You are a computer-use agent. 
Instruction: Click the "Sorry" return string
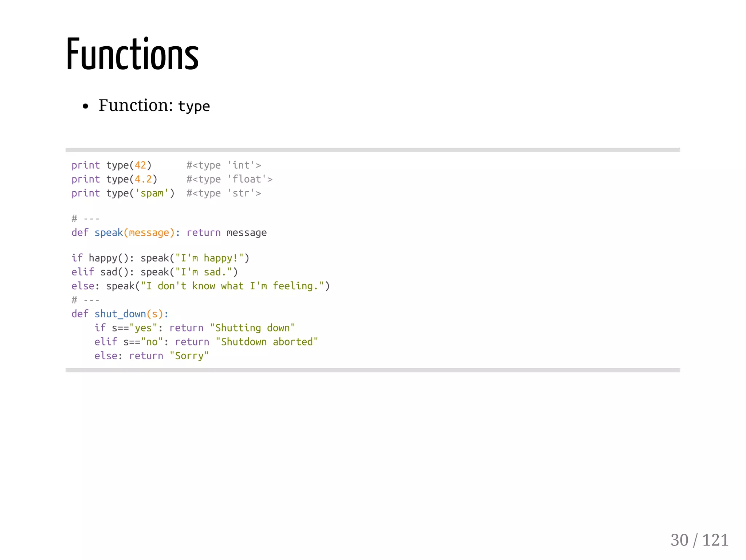click(189, 356)
